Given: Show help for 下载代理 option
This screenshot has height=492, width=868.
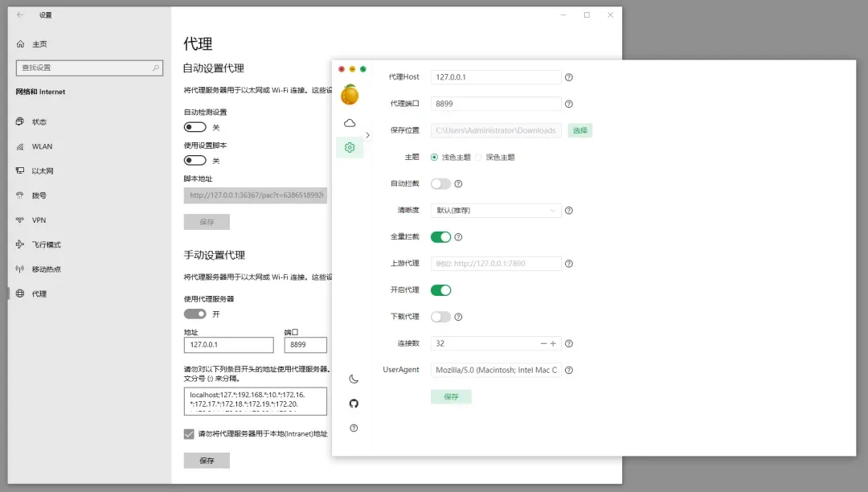Looking at the screenshot, I should [458, 317].
